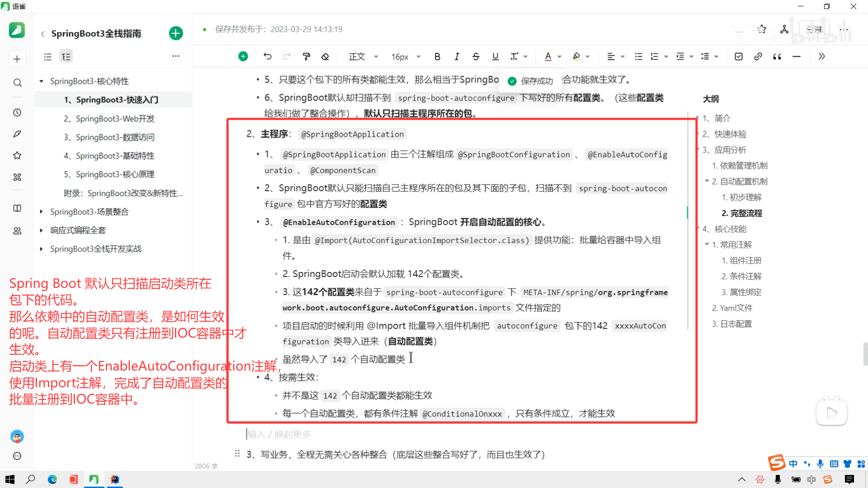The width and height of the screenshot is (868, 488).
Task: Click the undo arrow in toolbar
Action: [267, 56]
